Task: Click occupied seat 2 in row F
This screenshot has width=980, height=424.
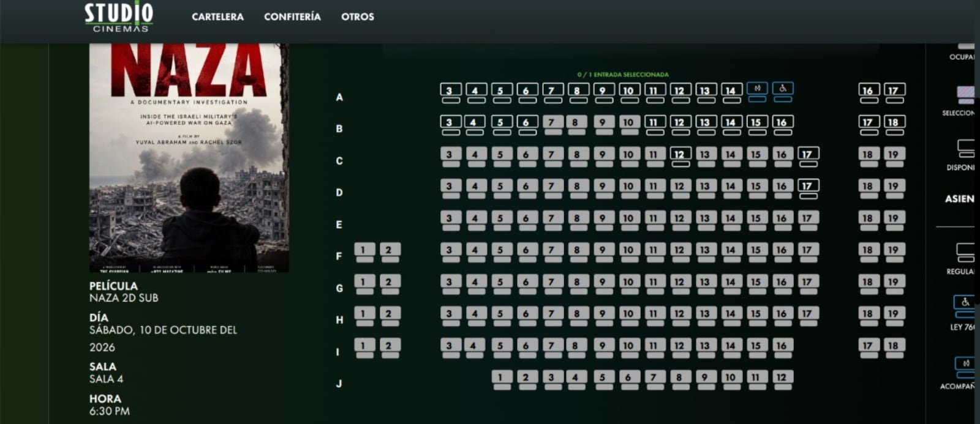Action: coord(390,252)
